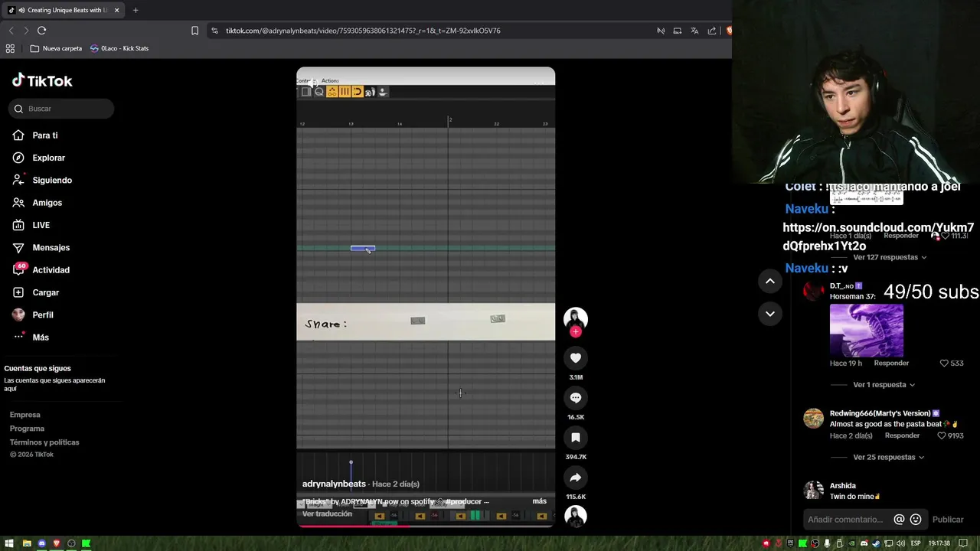
Task: Open Brave browser taskbar icon
Action: 57,543
